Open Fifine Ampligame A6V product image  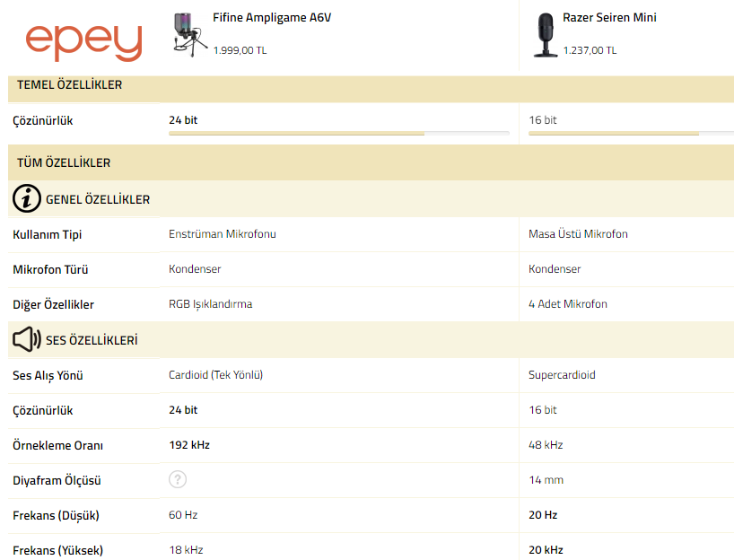tap(189, 35)
